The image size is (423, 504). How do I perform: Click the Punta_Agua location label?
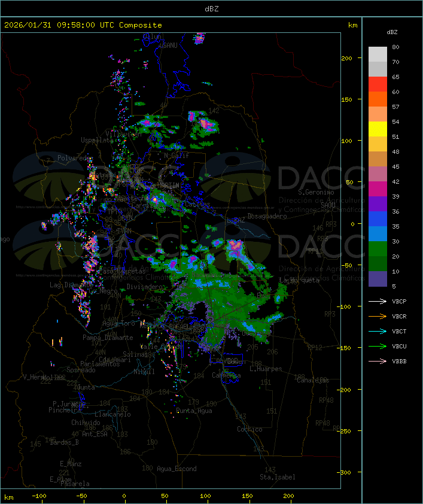(194, 411)
